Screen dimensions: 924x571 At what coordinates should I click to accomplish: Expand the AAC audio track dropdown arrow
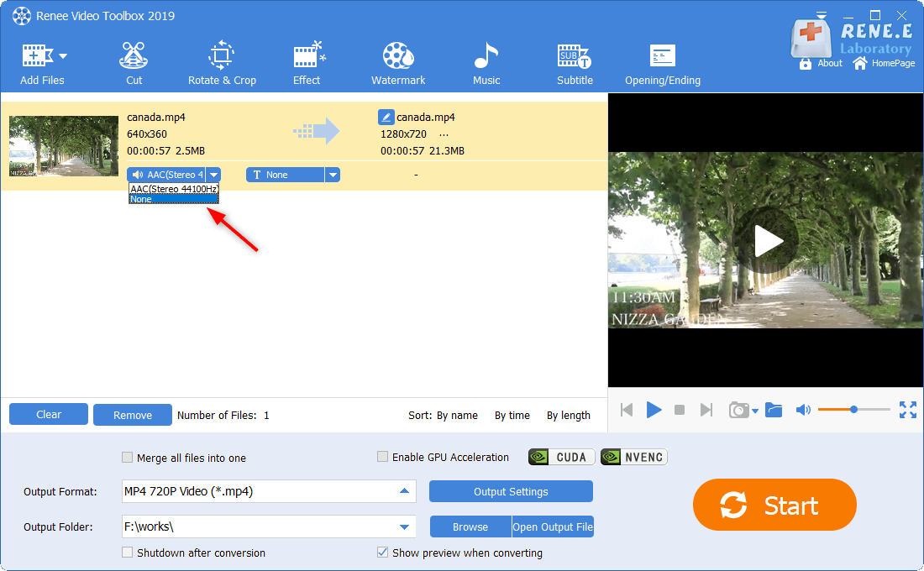(214, 175)
